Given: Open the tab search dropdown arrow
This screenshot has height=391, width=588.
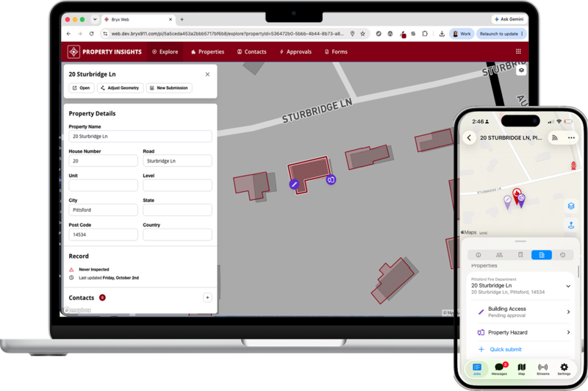Looking at the screenshot, I should coord(95,20).
